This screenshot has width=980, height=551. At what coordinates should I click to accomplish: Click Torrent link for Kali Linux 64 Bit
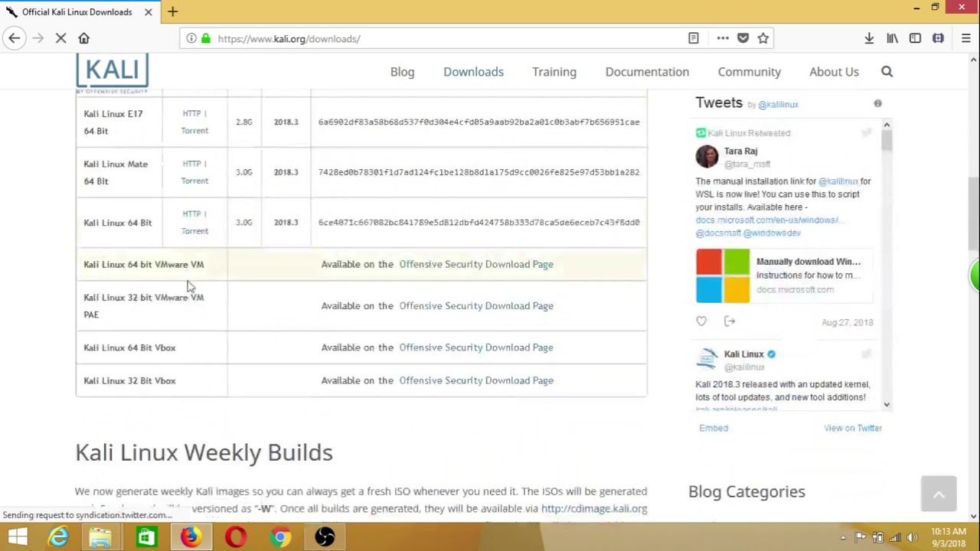coord(194,231)
